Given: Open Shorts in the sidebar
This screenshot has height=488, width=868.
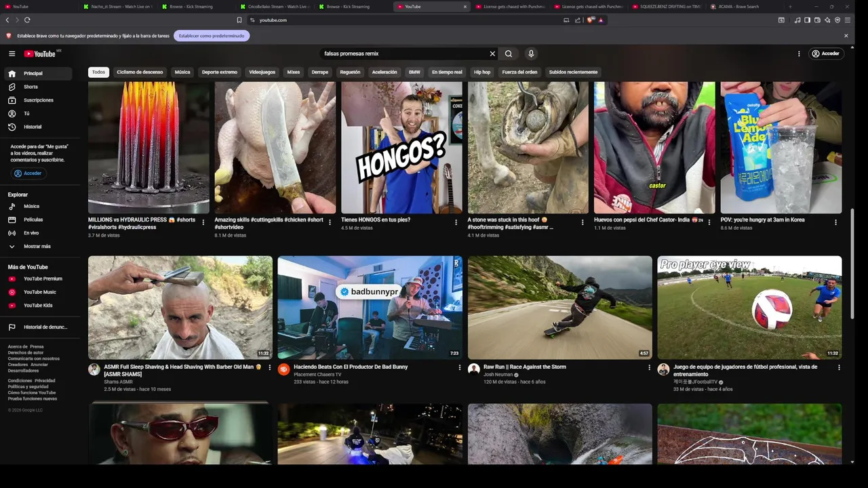Looking at the screenshot, I should [x=38, y=87].
